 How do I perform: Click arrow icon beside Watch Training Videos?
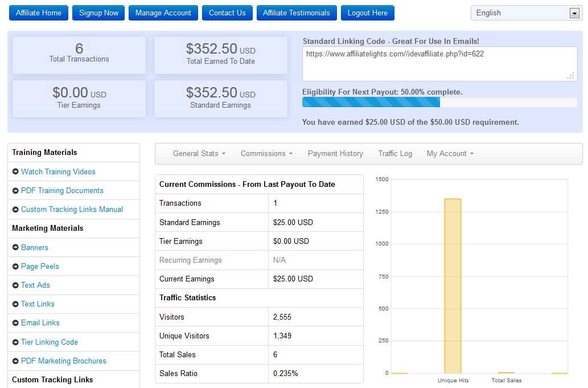click(x=15, y=172)
